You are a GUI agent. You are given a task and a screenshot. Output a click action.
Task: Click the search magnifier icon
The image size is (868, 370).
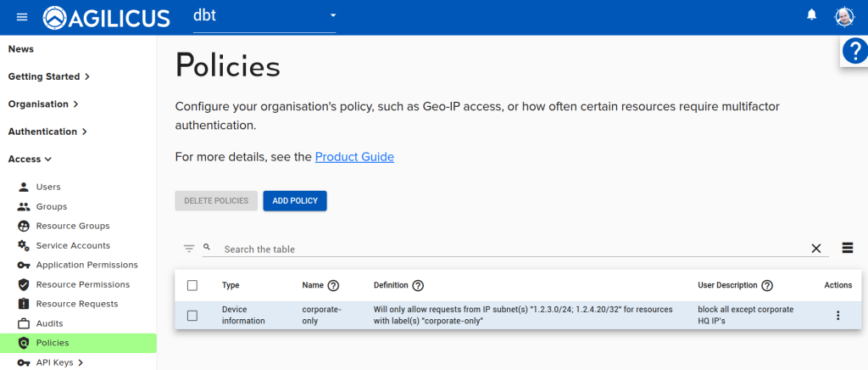207,247
